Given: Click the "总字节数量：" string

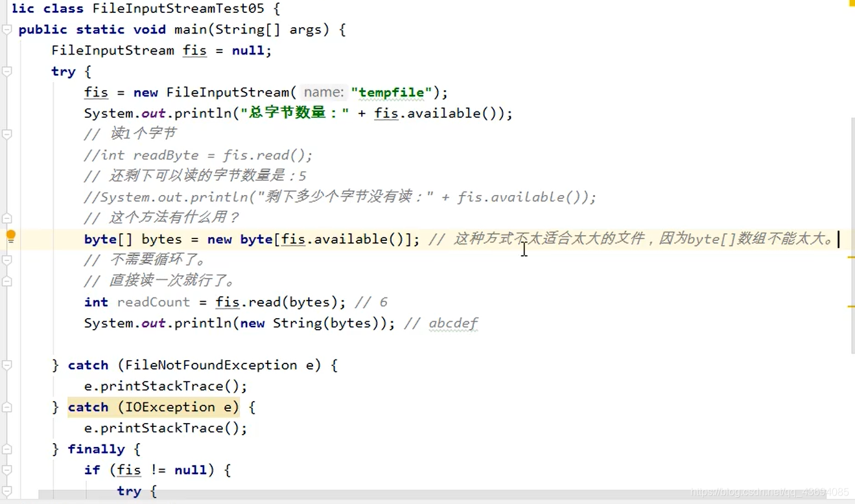Looking at the screenshot, I should (295, 113).
